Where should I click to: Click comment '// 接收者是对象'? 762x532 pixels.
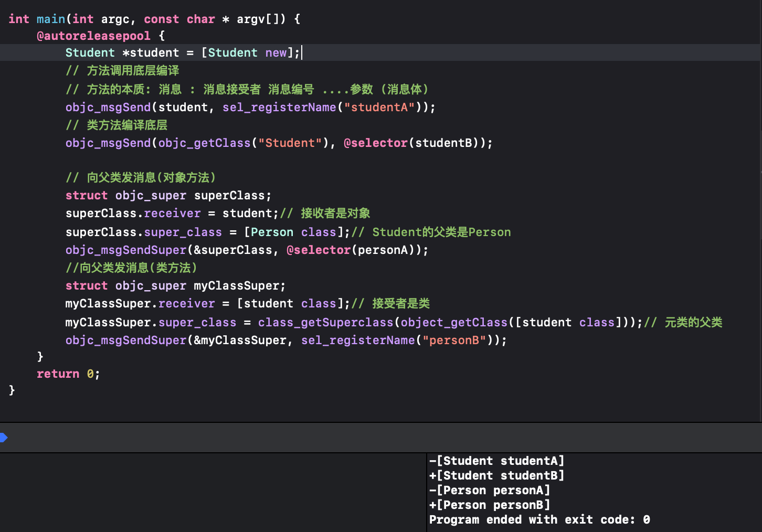click(325, 213)
